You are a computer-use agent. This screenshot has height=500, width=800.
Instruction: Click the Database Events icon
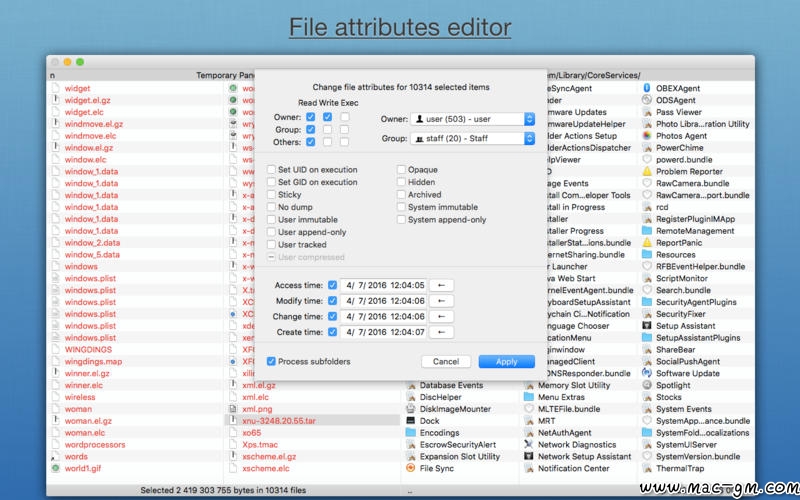click(411, 385)
